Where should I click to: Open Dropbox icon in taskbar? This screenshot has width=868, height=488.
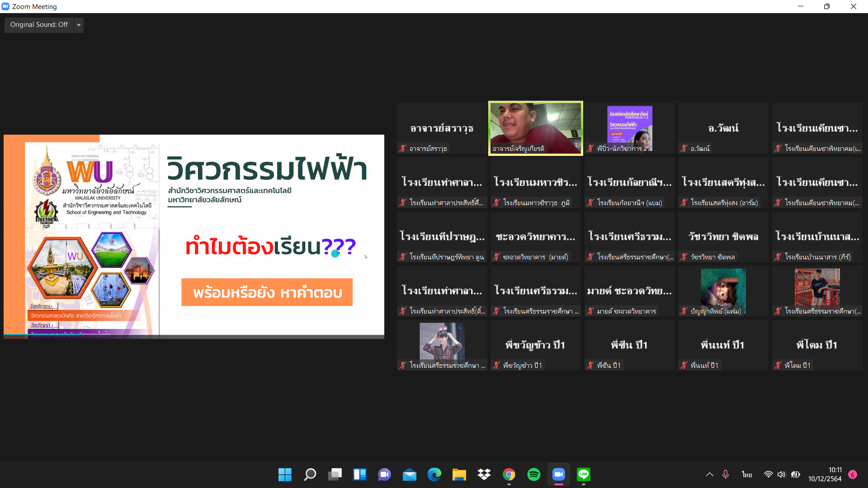click(484, 474)
